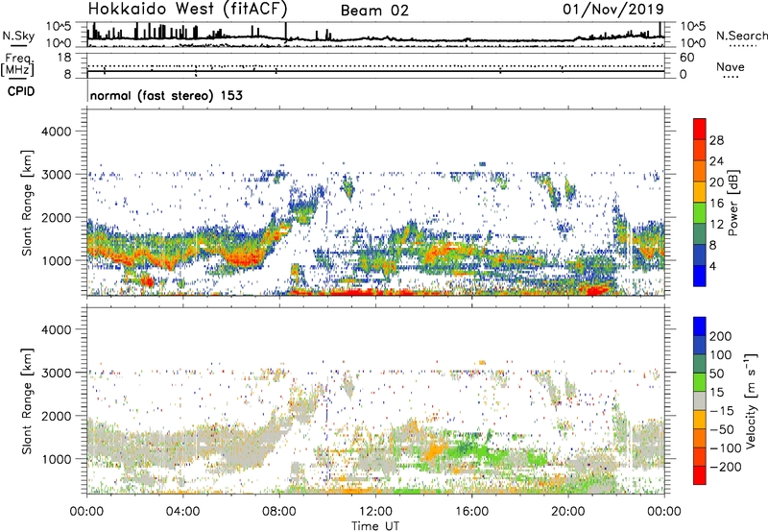Screen dimensions: 768x532
Task: Pick the light green Velocity segment between 15 and 50
Action: click(x=700, y=382)
